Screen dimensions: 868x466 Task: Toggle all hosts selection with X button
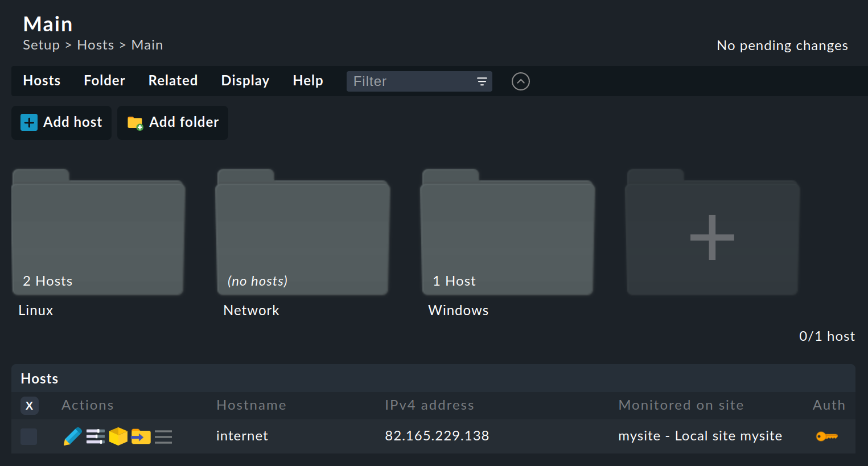(x=30, y=406)
